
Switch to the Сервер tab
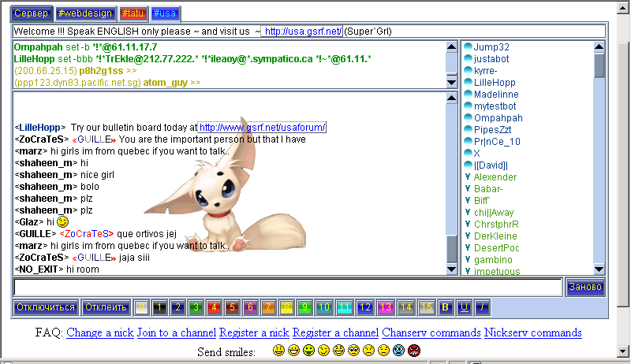pos(31,13)
